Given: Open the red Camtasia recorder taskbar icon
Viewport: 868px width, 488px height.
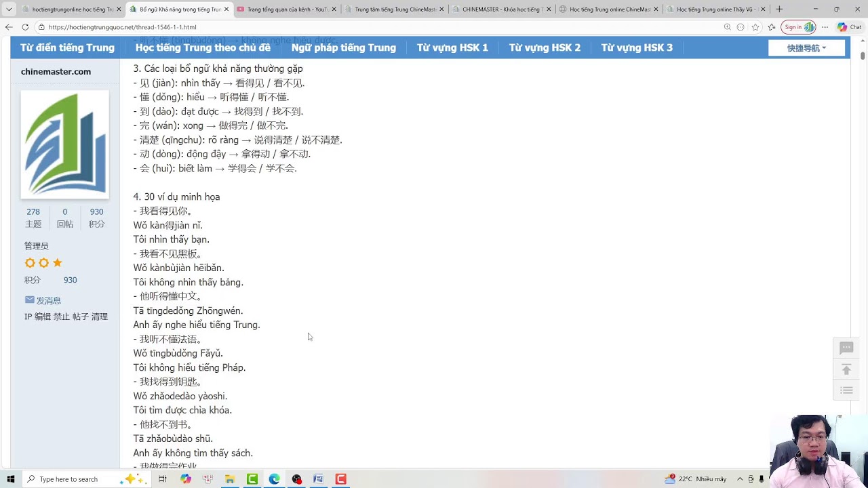Looking at the screenshot, I should [340, 479].
